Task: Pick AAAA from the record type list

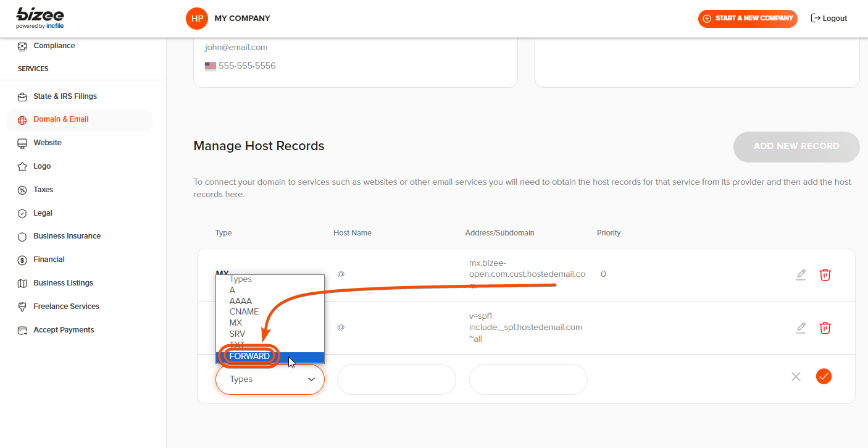Action: (x=240, y=301)
